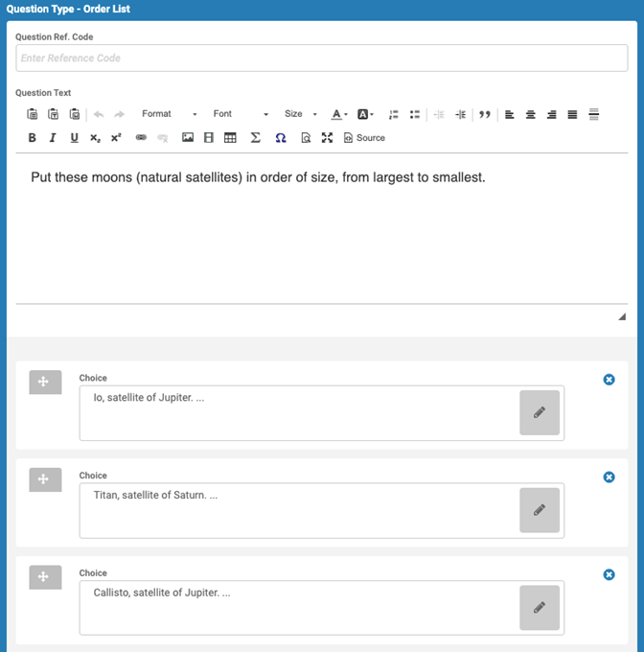Redo the last edit
Viewport: 644px width, 652px height.
pyautogui.click(x=119, y=114)
